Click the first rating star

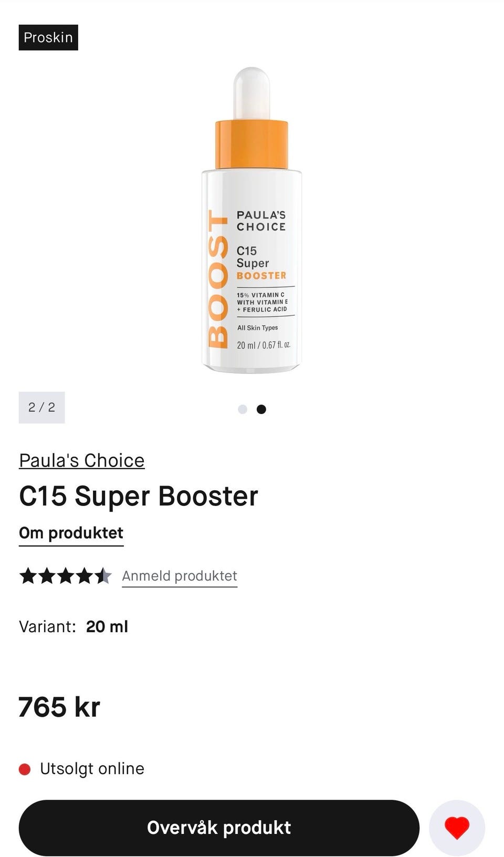coord(28,576)
